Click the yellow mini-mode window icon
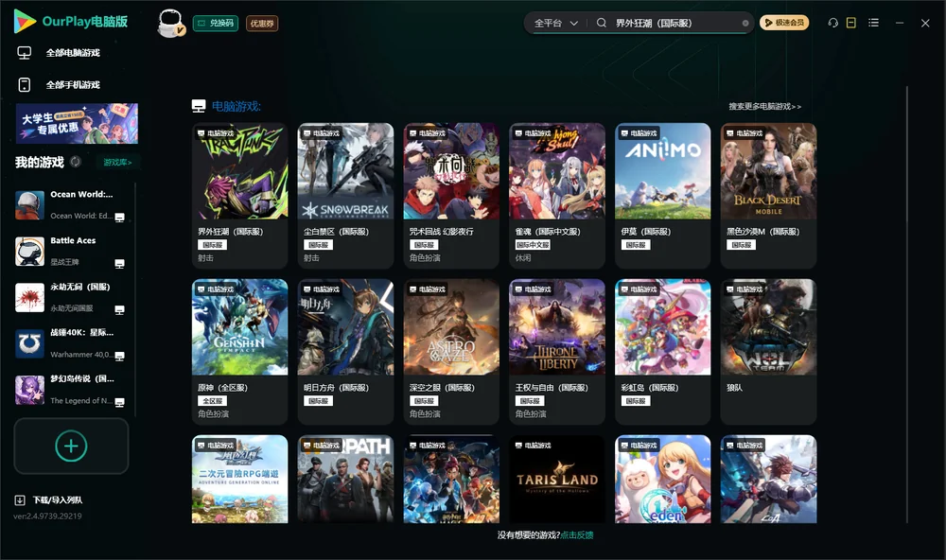This screenshot has width=946, height=560. tap(851, 23)
